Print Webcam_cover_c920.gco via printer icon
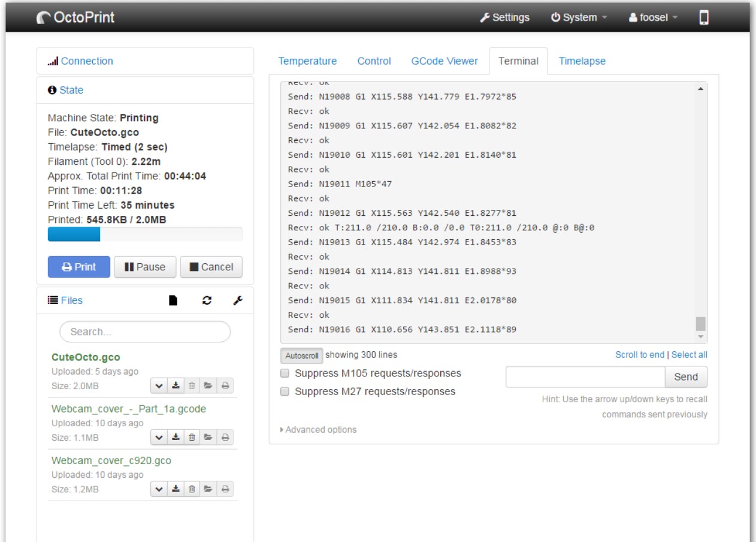 tap(225, 489)
